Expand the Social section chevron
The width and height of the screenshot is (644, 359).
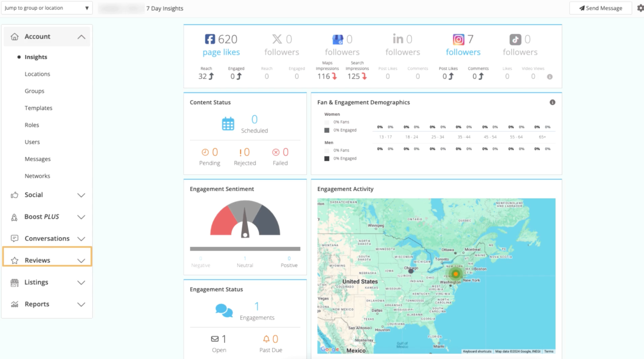coord(81,195)
